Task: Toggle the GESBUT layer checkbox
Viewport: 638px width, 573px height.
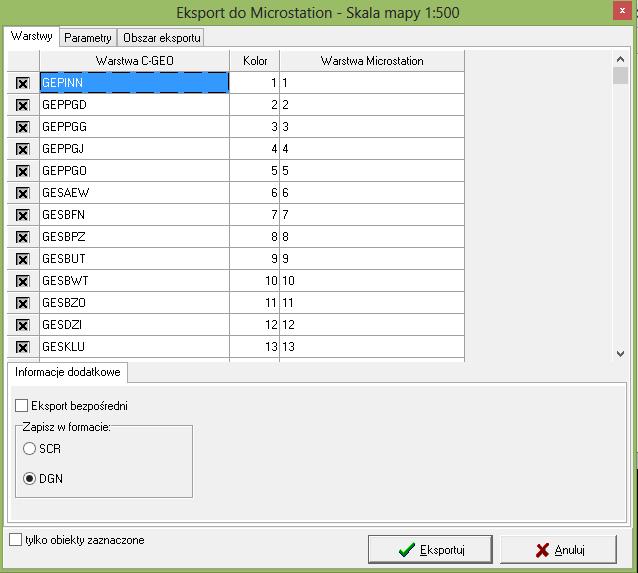Action: [x=22, y=259]
